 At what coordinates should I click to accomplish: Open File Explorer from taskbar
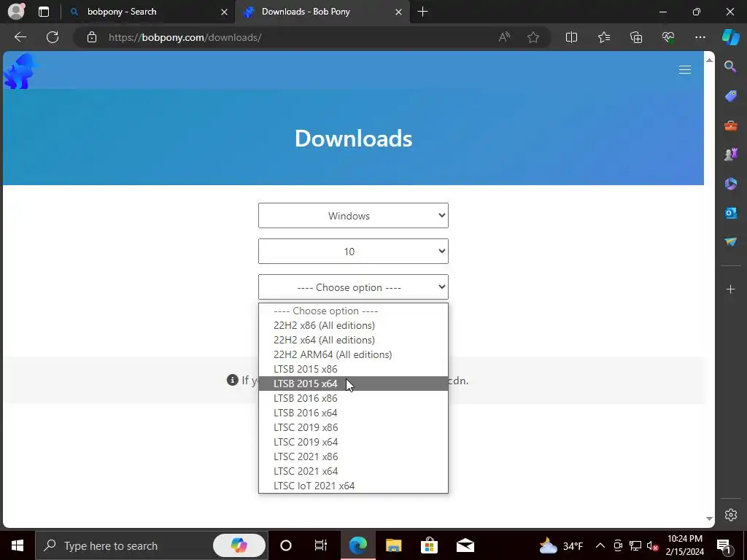tap(393, 545)
